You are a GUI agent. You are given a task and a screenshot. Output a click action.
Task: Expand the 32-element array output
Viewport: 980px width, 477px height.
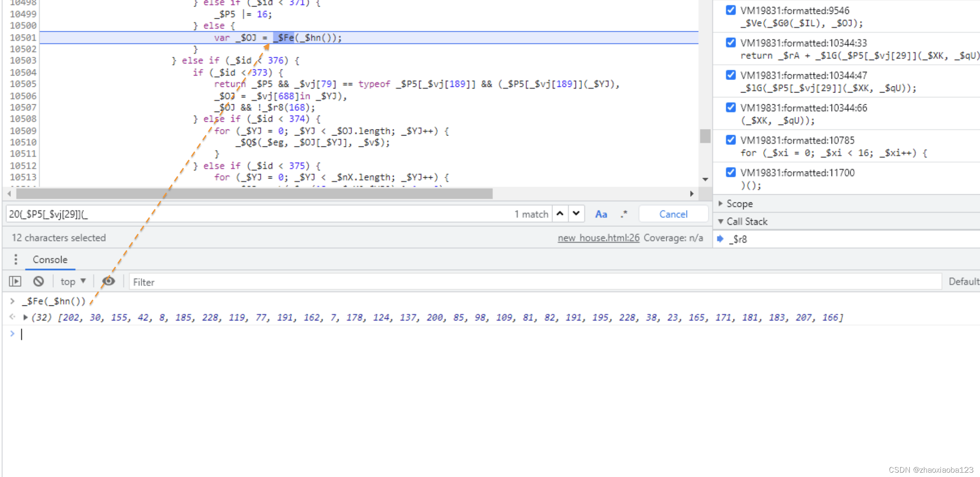click(x=26, y=318)
